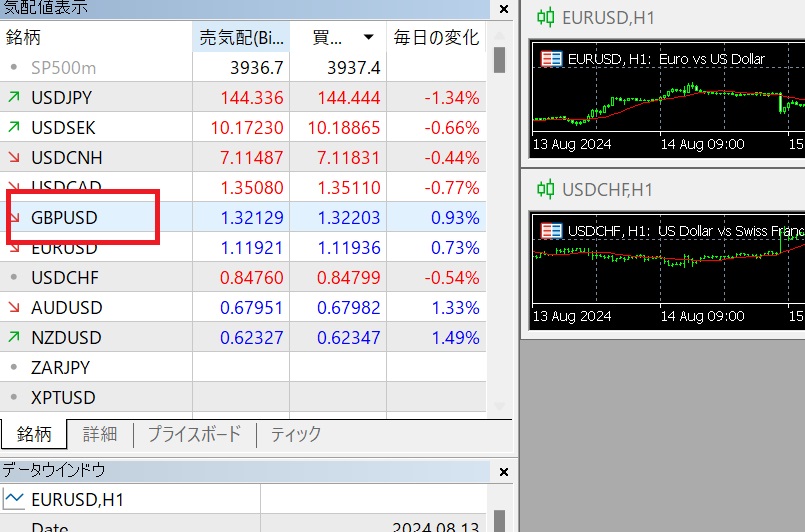Click USDCHF ask price 0.84799
Image resolution: width=805 pixels, height=532 pixels.
point(349,278)
